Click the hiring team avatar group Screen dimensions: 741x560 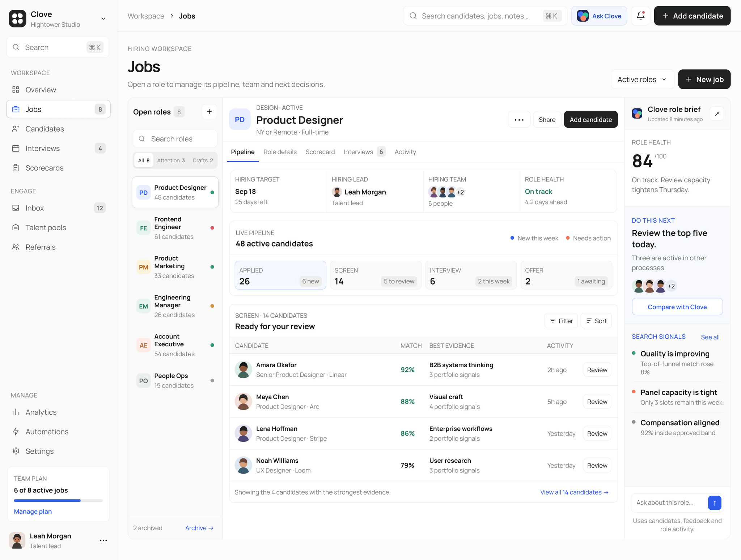[x=446, y=192]
